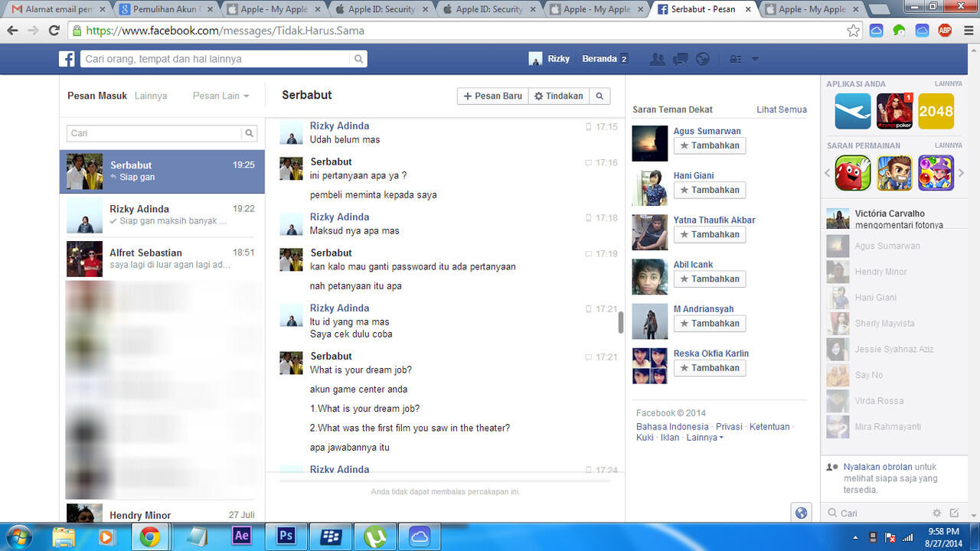The image size is (980, 551).
Task: Open After Effects from the taskbar
Action: tap(242, 536)
